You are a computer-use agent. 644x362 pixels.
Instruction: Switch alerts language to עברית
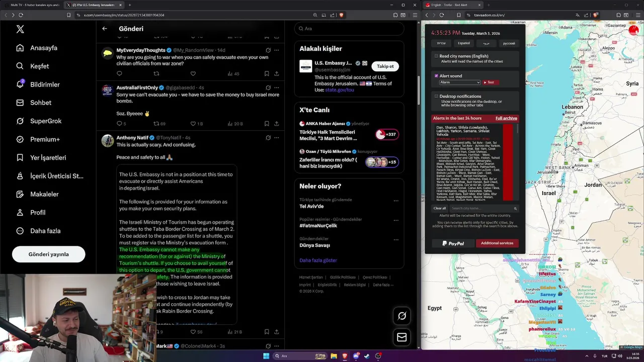point(441,43)
